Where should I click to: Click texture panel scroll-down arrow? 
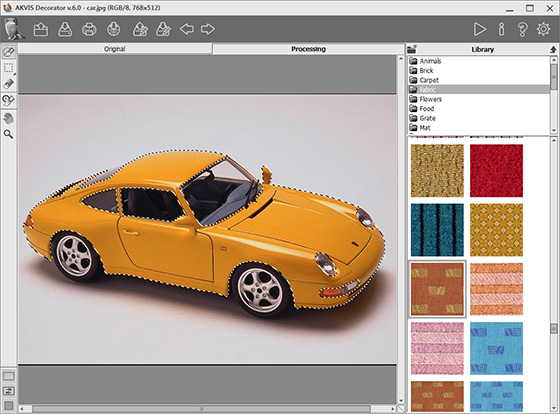click(x=554, y=409)
